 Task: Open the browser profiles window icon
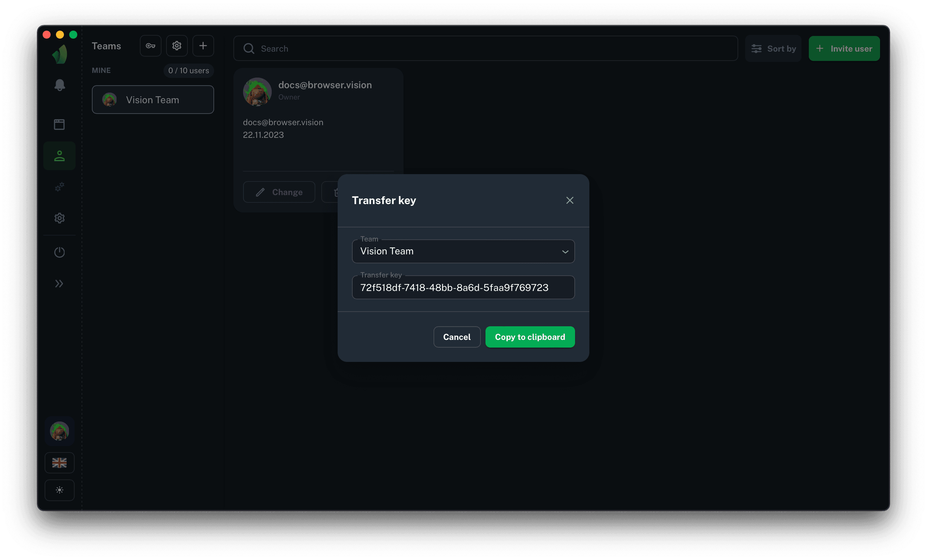[60, 125]
